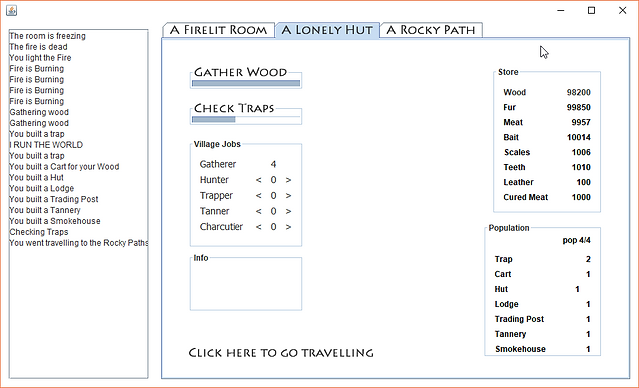This screenshot has width=639, height=388.
Task: Click the Bait value 10014
Action: pos(578,137)
